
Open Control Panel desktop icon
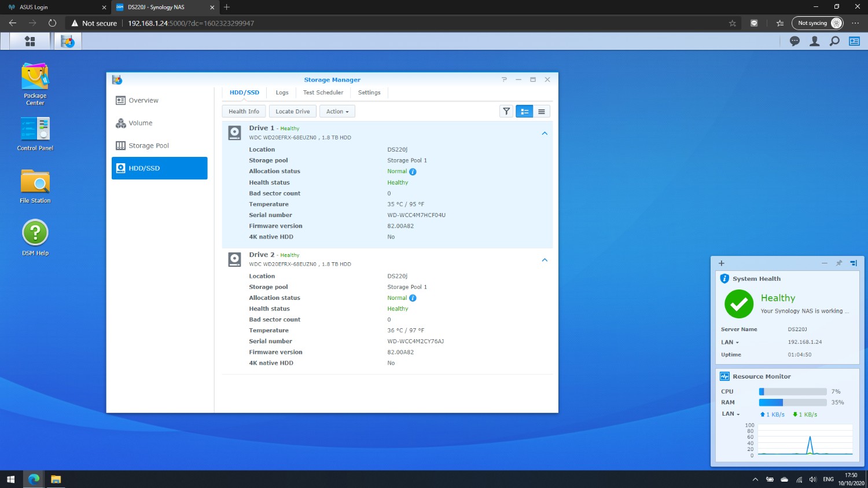click(35, 134)
